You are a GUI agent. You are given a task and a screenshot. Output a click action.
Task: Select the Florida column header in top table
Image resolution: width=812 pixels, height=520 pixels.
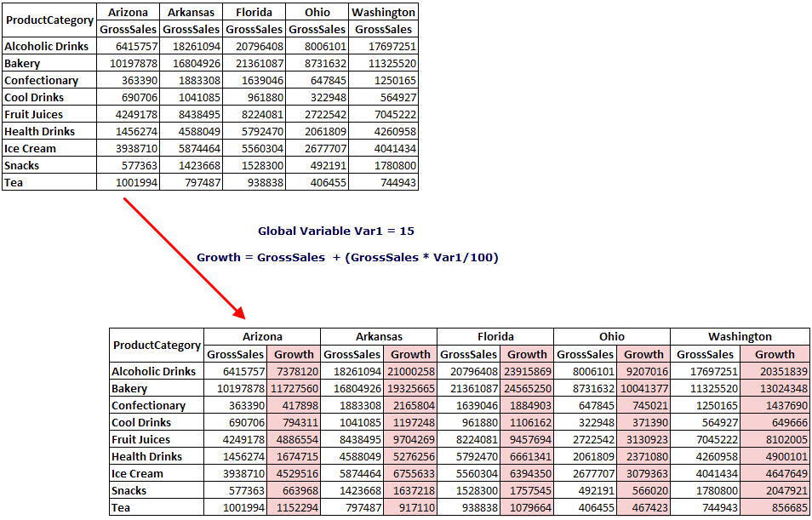click(x=254, y=13)
